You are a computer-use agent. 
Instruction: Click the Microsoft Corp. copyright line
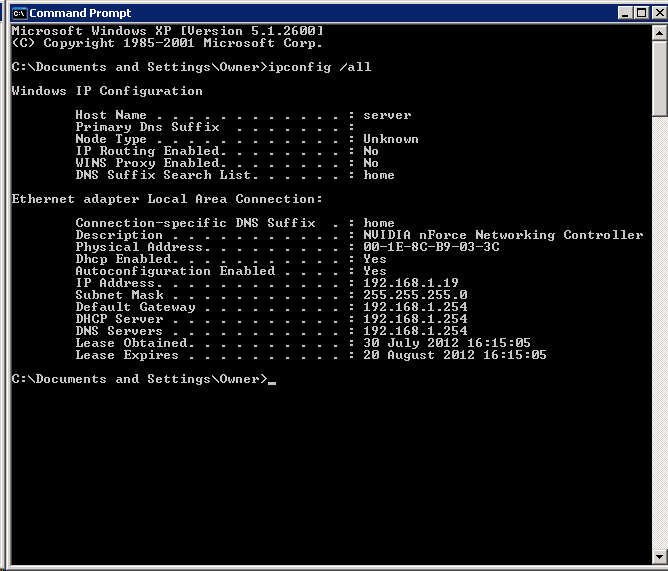pos(167,43)
